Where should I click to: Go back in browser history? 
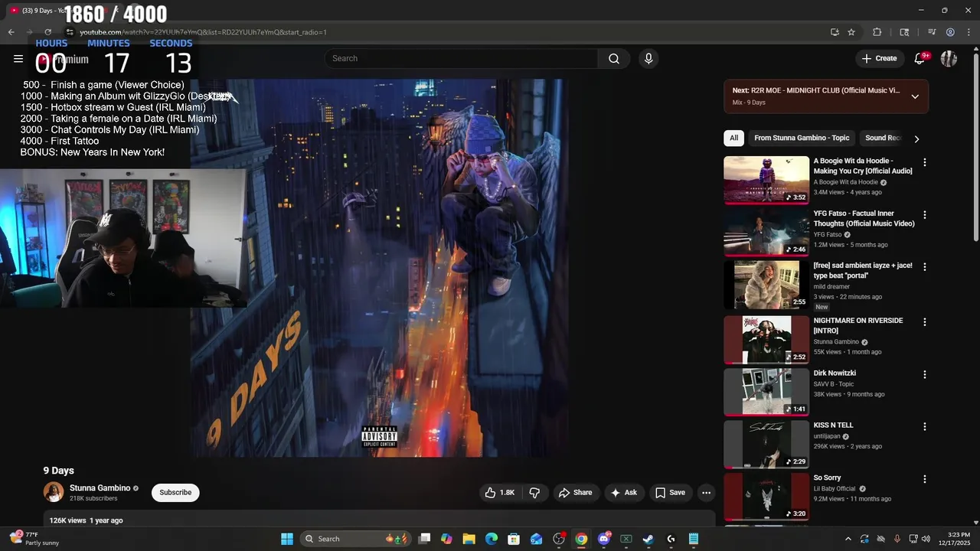[x=11, y=32]
